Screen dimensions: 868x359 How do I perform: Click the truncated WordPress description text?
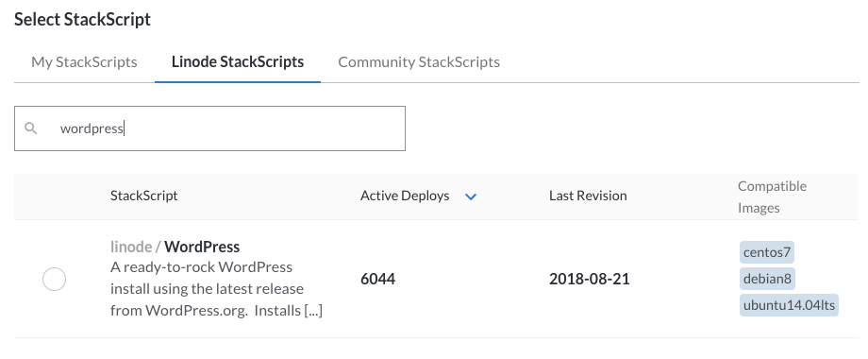pyautogui.click(x=216, y=289)
